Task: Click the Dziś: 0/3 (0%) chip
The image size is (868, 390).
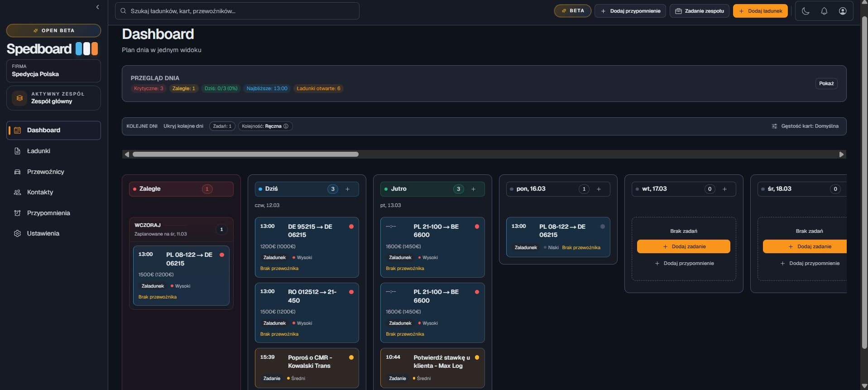Action: click(221, 88)
